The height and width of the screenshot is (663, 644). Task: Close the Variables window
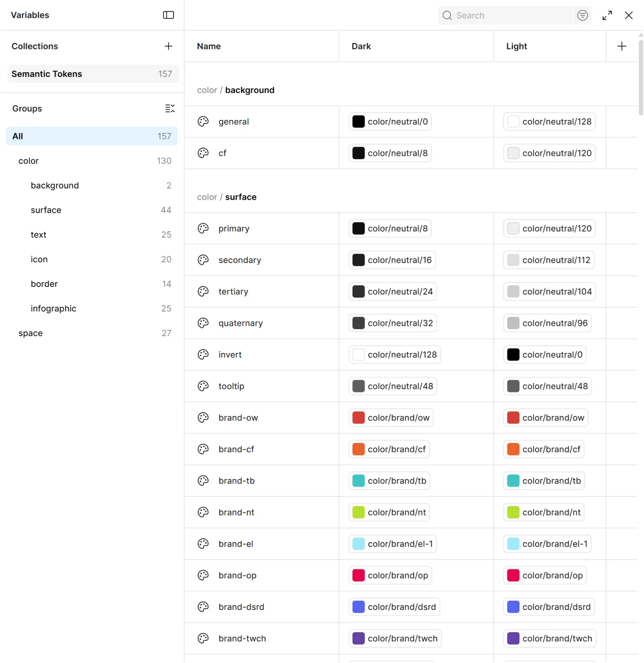pyautogui.click(x=629, y=15)
